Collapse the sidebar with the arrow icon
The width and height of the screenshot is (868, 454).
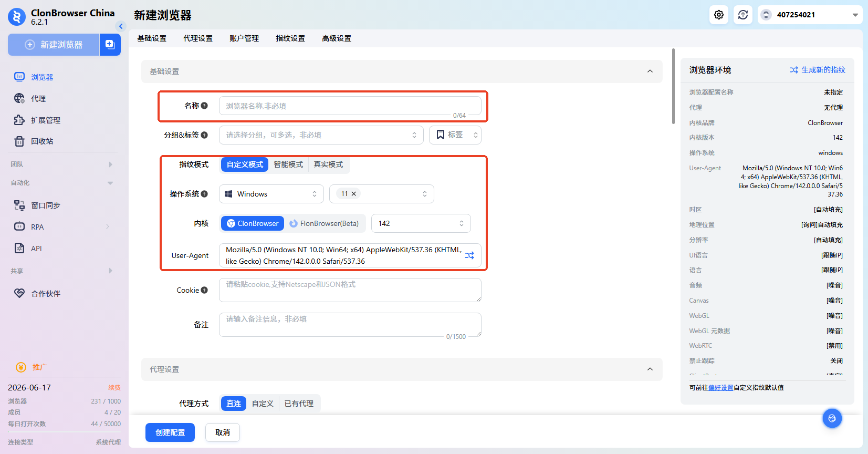pos(121,26)
